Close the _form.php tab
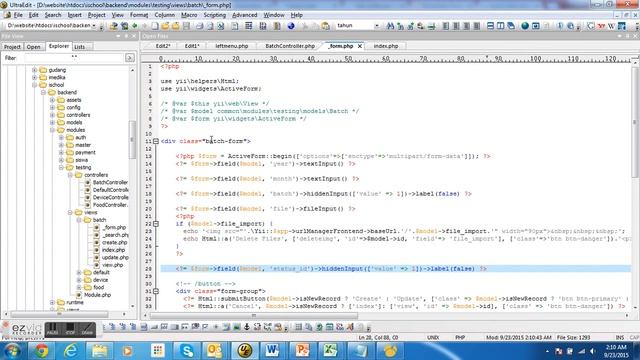 coord(360,46)
